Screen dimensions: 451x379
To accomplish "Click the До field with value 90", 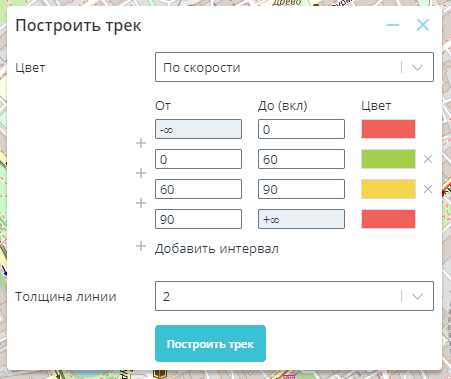I will coord(301,189).
